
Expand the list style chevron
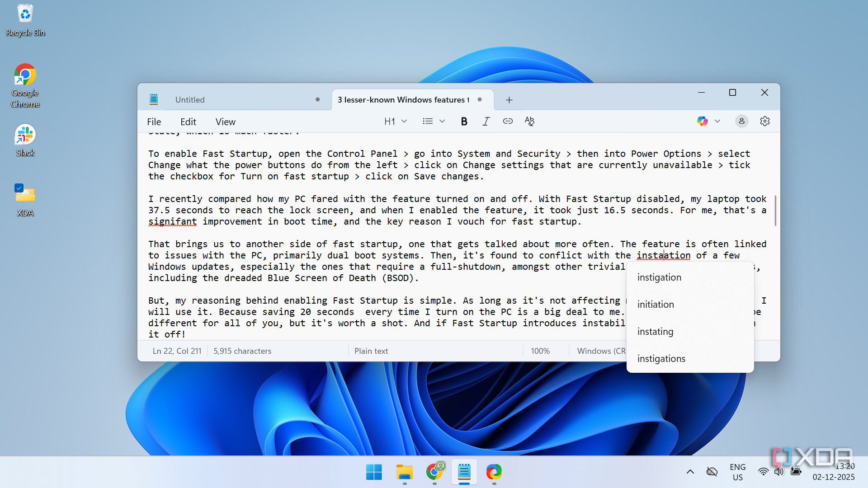pos(442,121)
